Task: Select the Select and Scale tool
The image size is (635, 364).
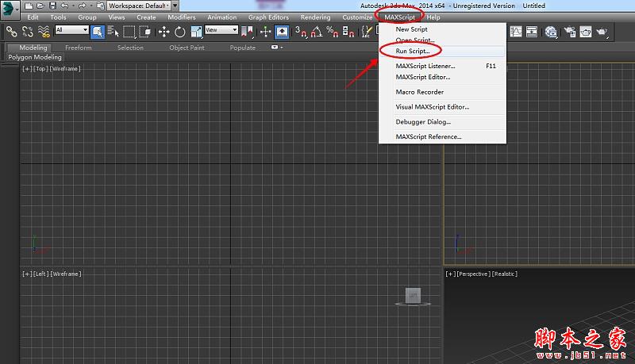Action: [x=196, y=32]
